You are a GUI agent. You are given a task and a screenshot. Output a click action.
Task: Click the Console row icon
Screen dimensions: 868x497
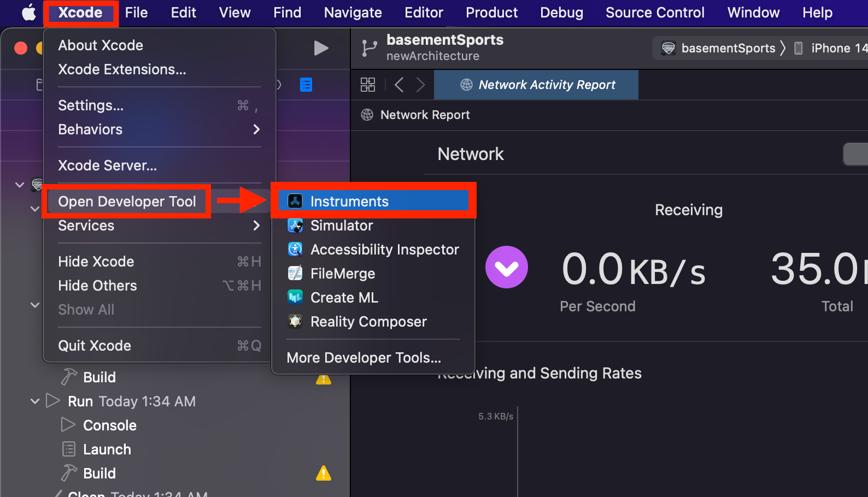tap(68, 425)
